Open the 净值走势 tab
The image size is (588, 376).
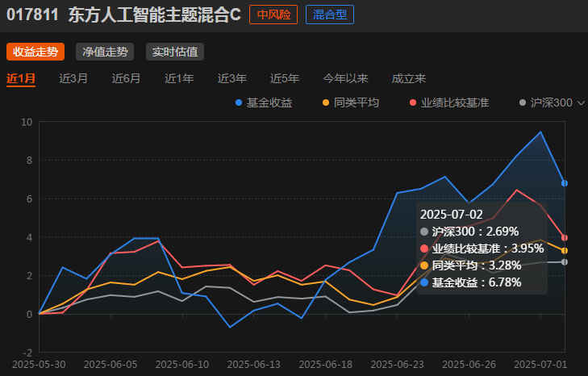(105, 52)
